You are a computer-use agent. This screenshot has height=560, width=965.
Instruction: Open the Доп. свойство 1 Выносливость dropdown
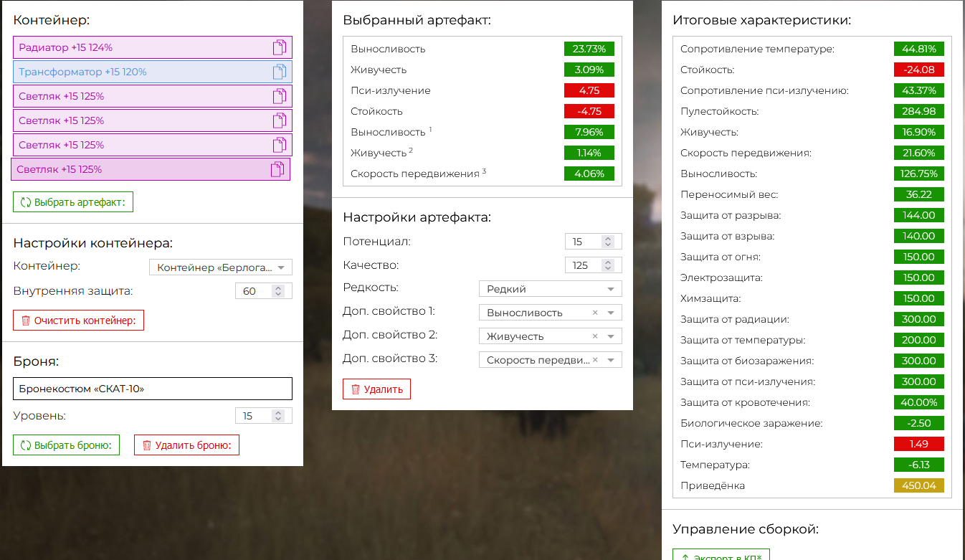551,313
